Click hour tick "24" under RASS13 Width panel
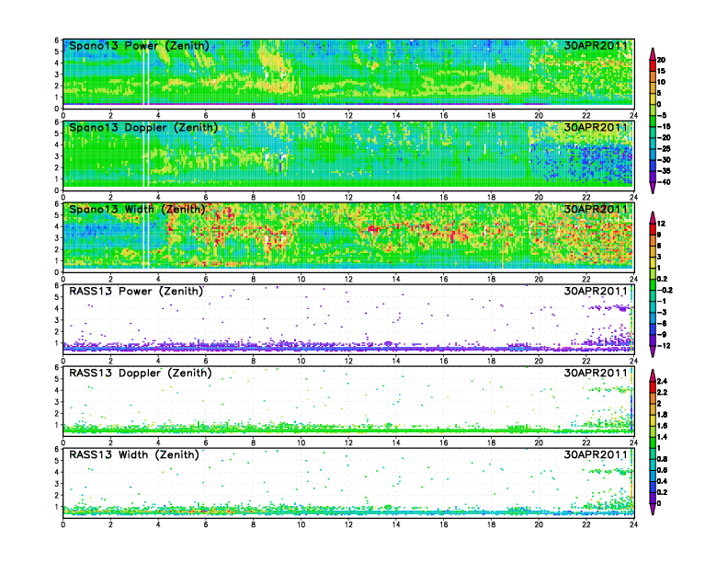Screen dimensions: 728x563 [633, 524]
